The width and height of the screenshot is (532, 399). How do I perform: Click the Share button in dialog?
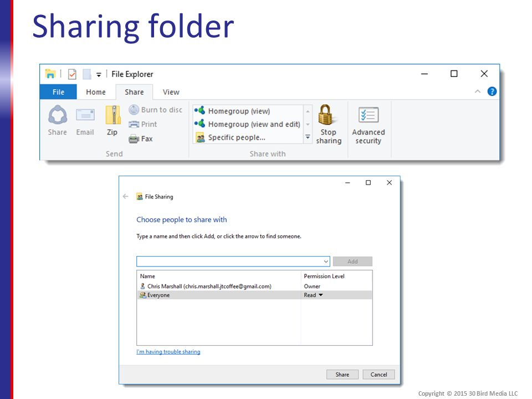click(342, 375)
